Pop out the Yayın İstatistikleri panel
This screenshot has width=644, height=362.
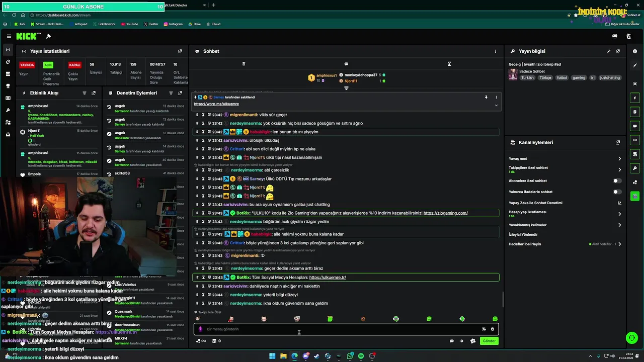180,51
